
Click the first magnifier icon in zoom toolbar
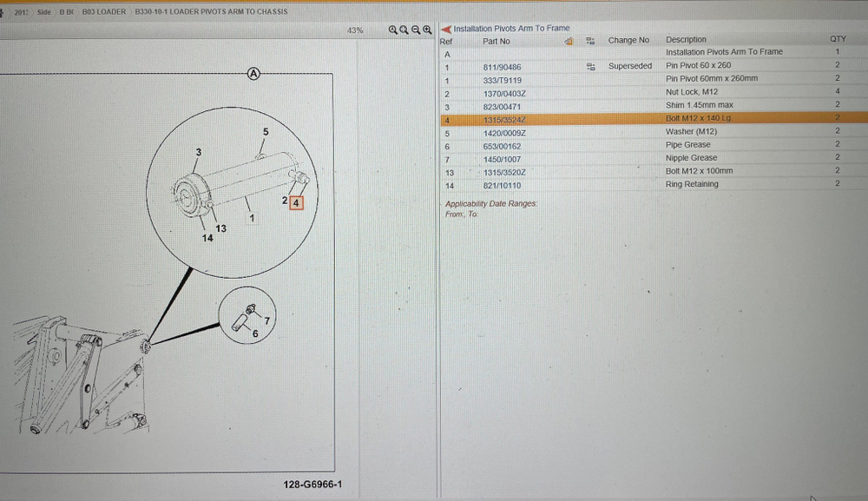[392, 30]
